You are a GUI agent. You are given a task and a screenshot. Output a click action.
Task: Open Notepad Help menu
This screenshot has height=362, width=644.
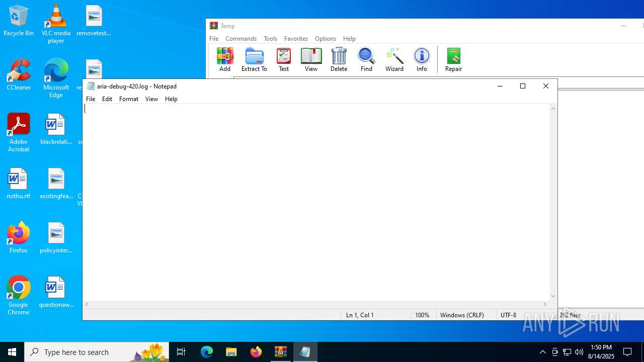pyautogui.click(x=171, y=99)
